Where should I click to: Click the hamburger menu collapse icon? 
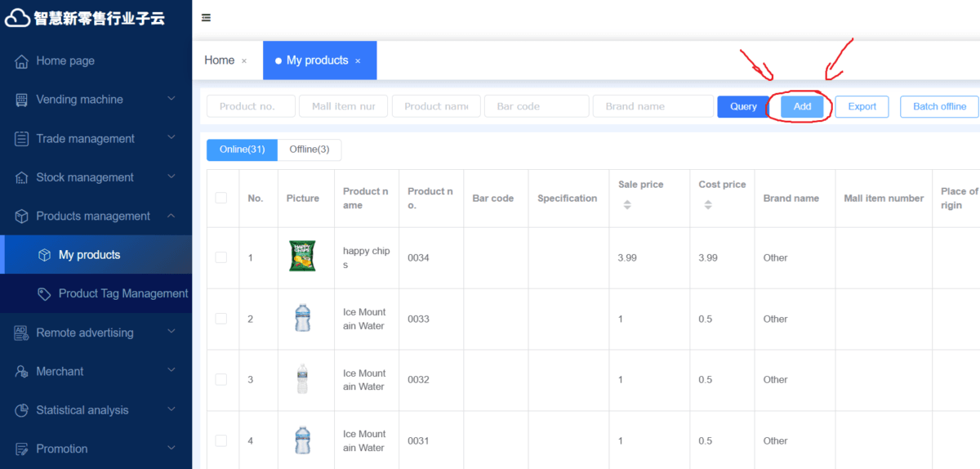coord(206,18)
